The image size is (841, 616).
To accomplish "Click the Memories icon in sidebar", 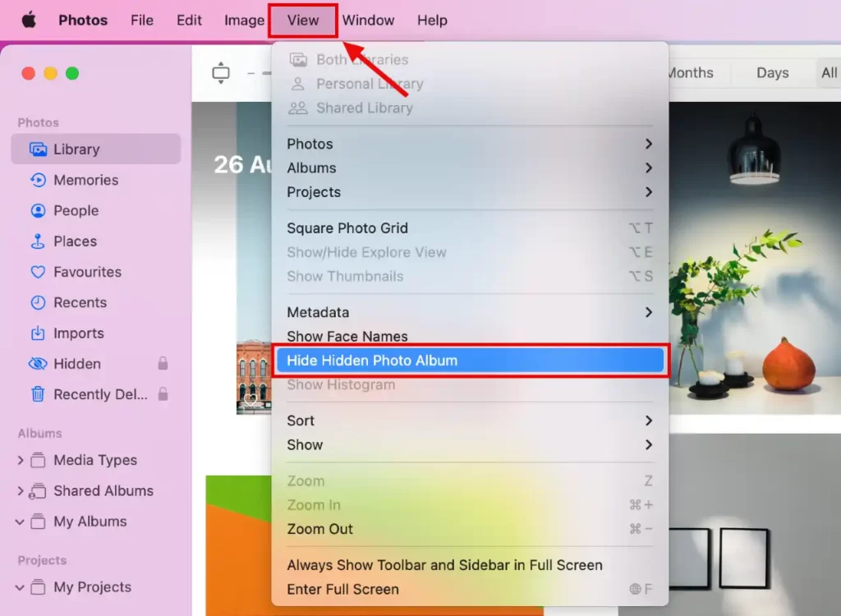I will point(38,180).
